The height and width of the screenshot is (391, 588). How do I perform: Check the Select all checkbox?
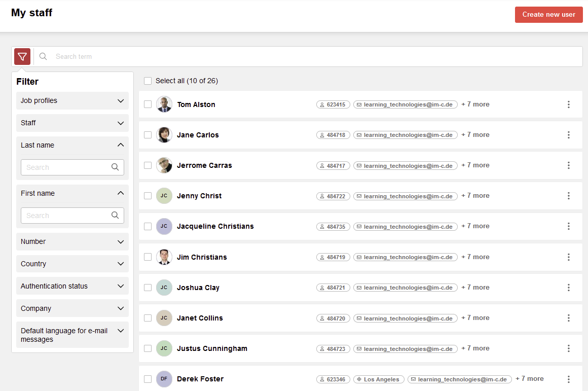(148, 81)
